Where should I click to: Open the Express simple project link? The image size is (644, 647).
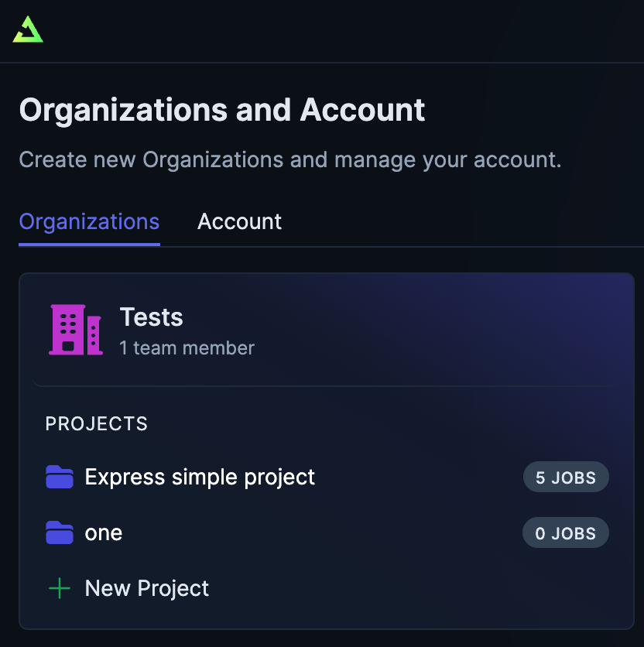(200, 478)
